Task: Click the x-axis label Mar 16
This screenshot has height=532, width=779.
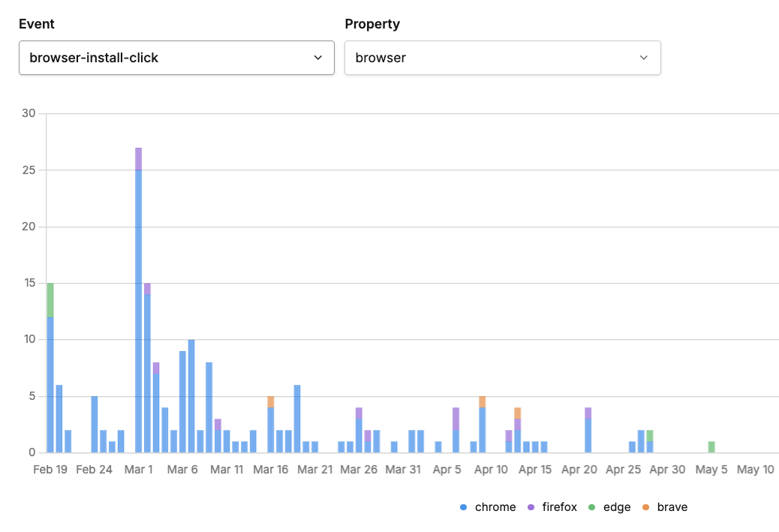Action: click(271, 470)
